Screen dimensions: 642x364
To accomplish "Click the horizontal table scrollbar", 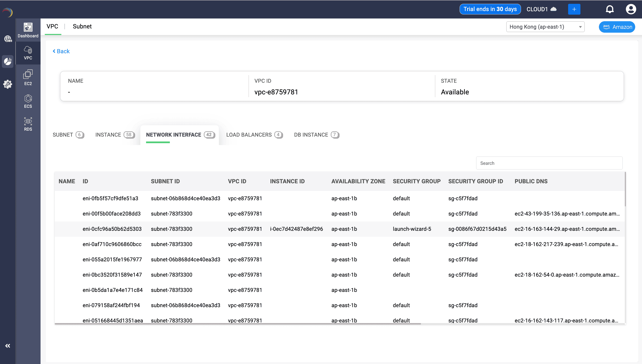I will tap(238, 324).
